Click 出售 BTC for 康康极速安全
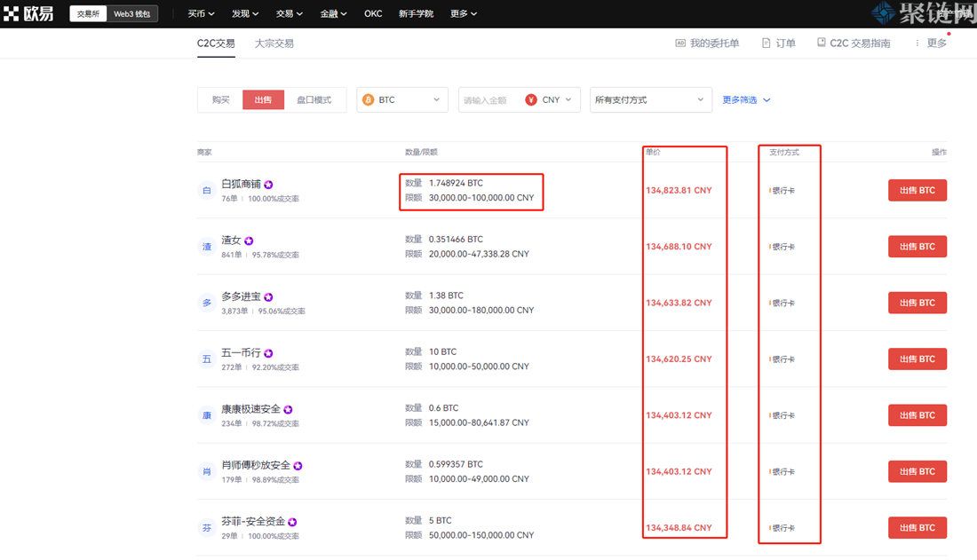This screenshot has width=977, height=560. click(917, 415)
